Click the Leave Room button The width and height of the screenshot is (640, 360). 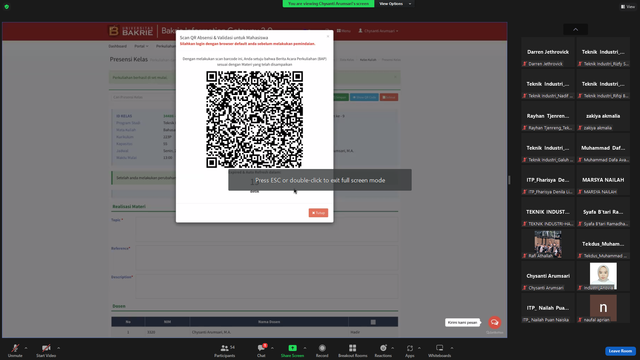pyautogui.click(x=620, y=351)
